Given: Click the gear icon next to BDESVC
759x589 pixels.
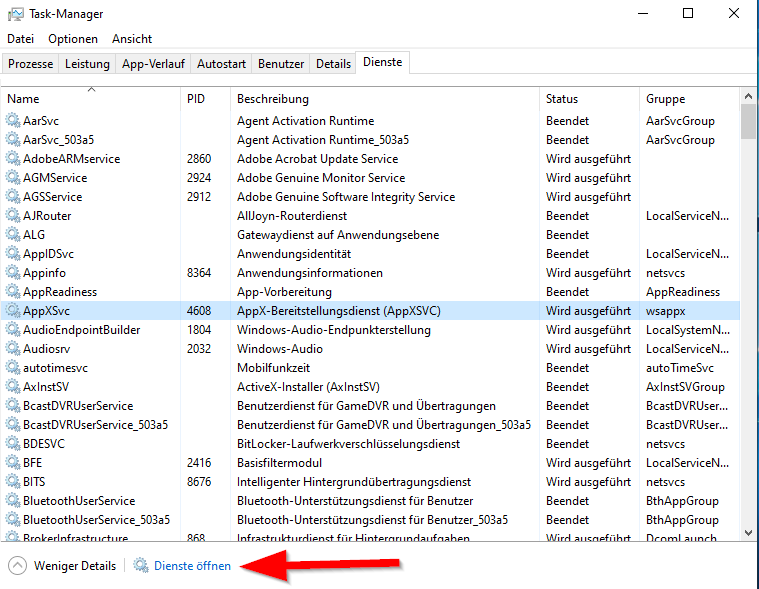Looking at the screenshot, I should pyautogui.click(x=13, y=443).
